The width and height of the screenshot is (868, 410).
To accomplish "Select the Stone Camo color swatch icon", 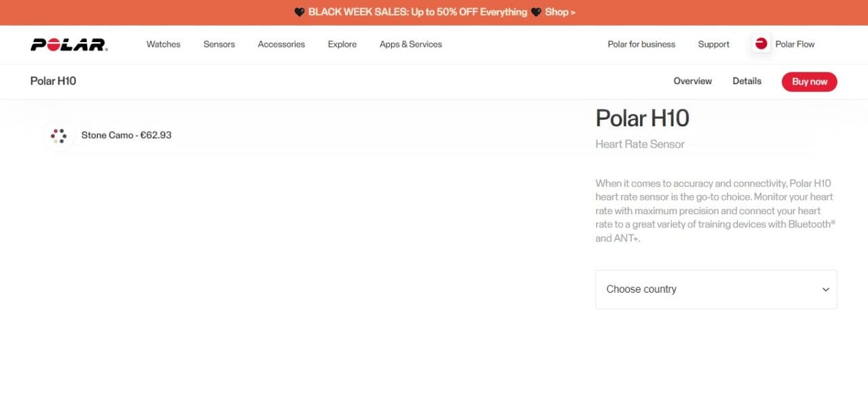I will pyautogui.click(x=58, y=136).
